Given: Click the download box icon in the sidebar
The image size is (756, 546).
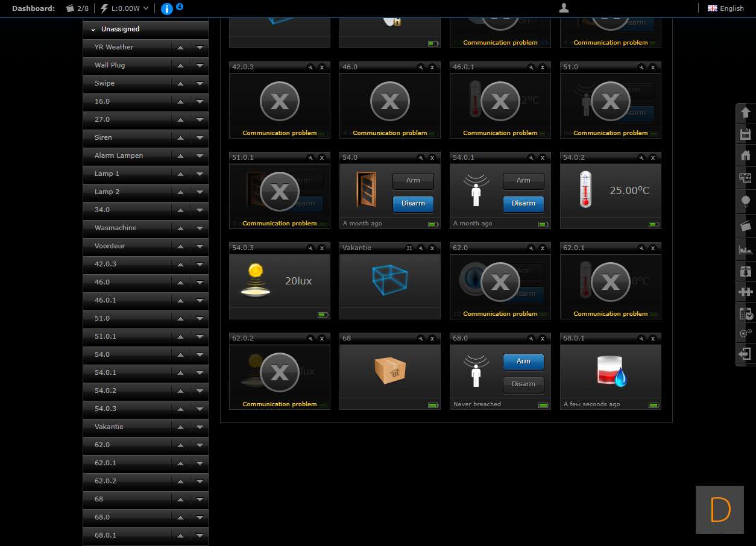Looking at the screenshot, I should point(745,272).
